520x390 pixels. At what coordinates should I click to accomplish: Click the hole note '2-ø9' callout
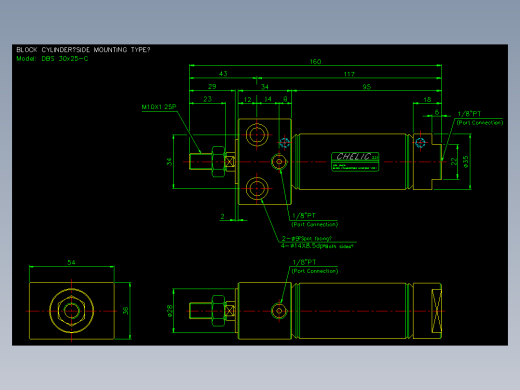(307, 238)
